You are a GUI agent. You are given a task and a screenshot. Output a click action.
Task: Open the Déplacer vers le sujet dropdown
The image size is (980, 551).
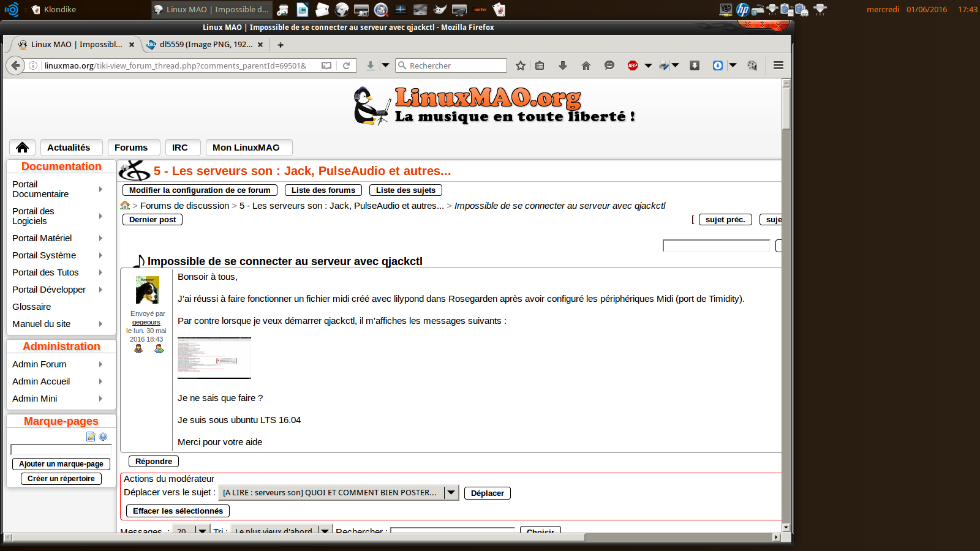339,493
